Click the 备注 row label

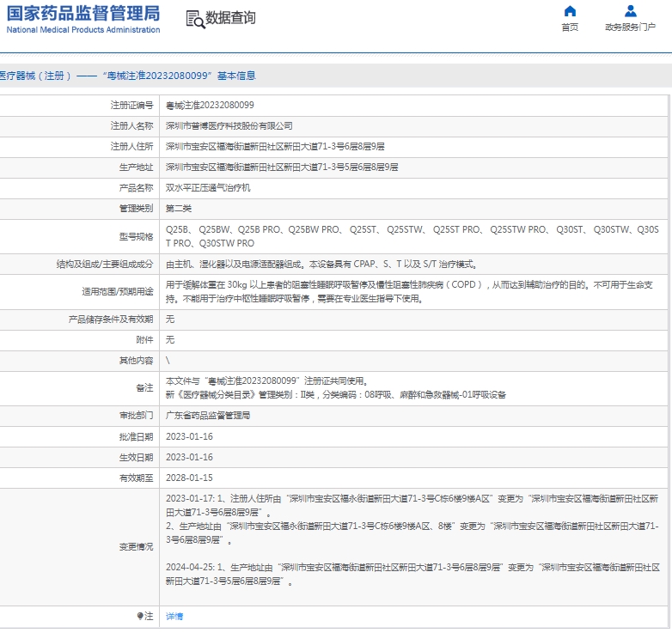[145, 388]
